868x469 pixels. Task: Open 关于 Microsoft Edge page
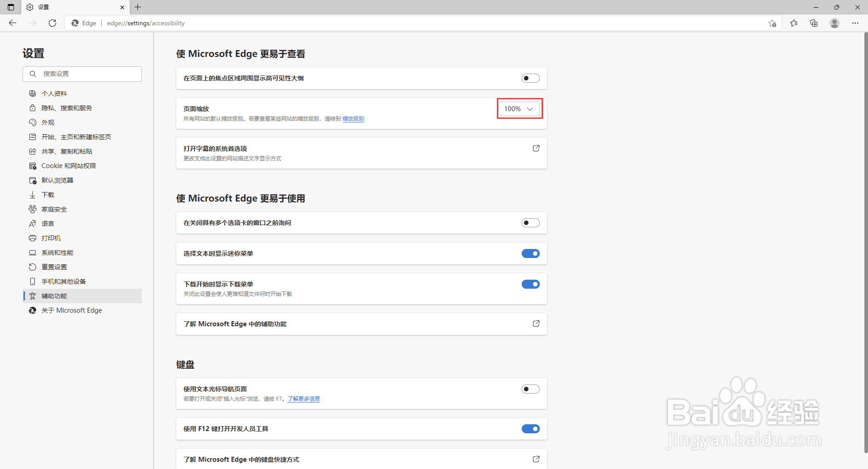82,310
